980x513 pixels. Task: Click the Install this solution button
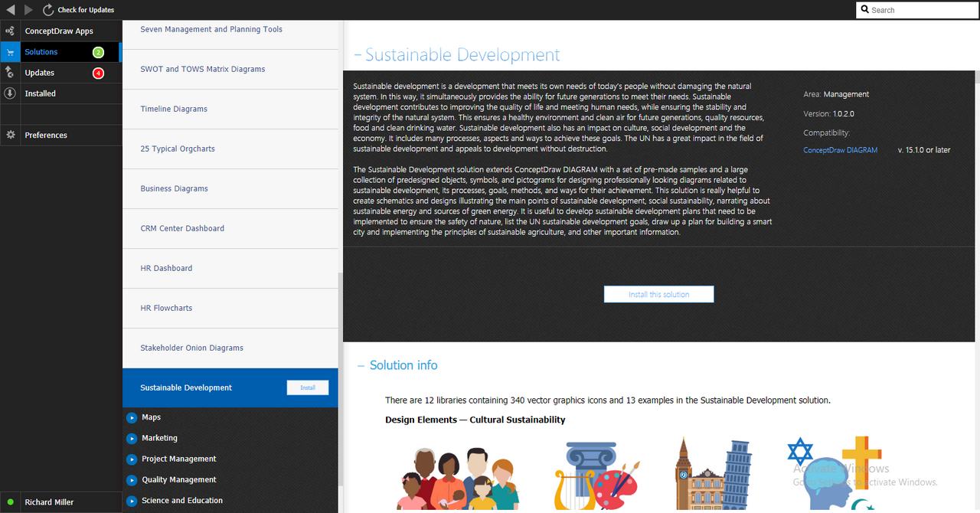658,294
